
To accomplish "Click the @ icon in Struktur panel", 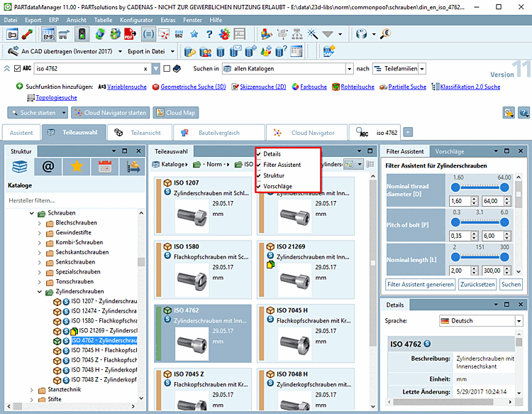I will (x=48, y=168).
